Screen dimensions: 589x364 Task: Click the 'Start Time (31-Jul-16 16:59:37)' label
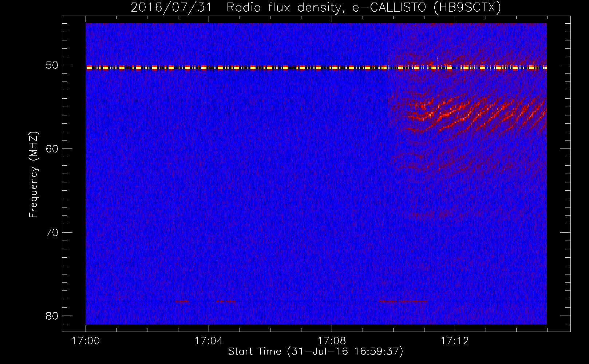[x=316, y=352]
